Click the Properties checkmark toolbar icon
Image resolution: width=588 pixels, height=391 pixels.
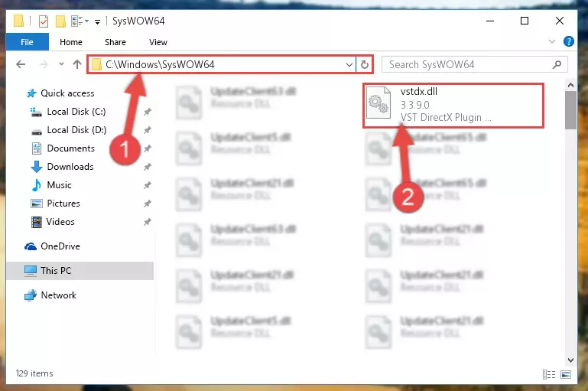[x=44, y=21]
